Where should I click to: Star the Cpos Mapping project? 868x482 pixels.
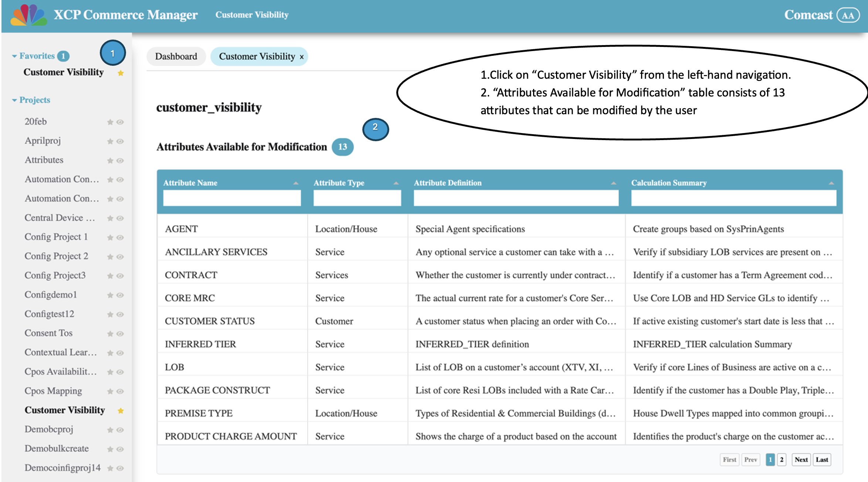pyautogui.click(x=110, y=391)
